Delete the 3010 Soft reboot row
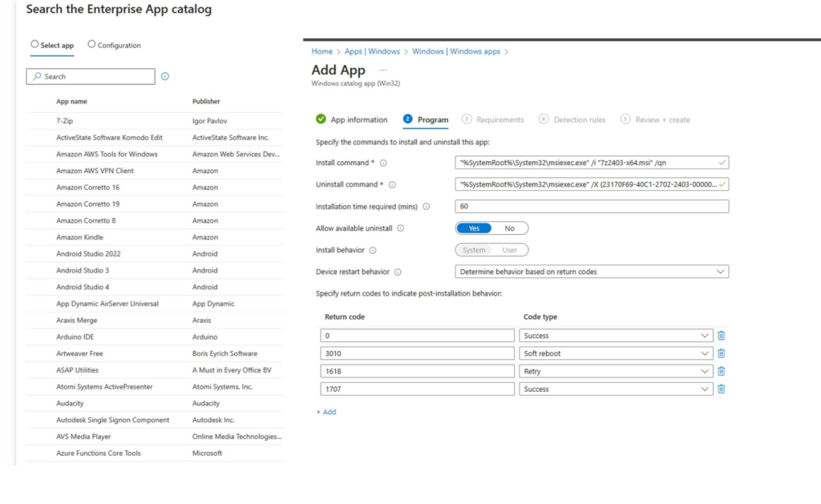 (721, 353)
